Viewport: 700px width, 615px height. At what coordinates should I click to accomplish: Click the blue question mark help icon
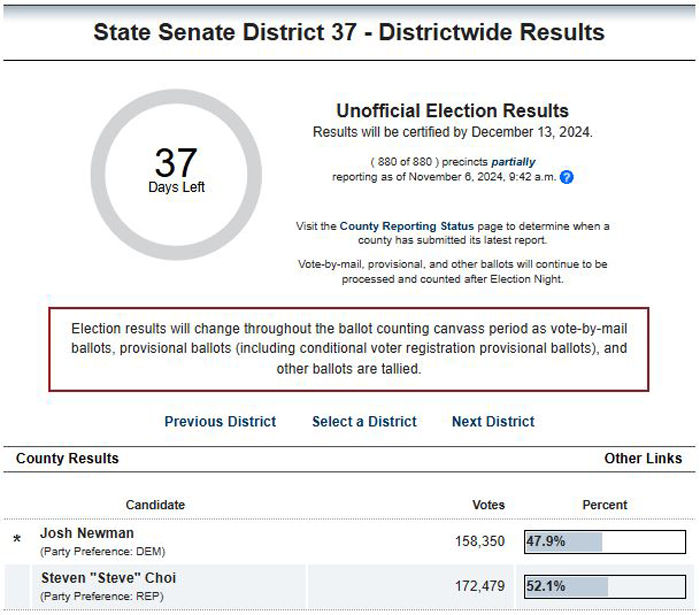coord(567,177)
